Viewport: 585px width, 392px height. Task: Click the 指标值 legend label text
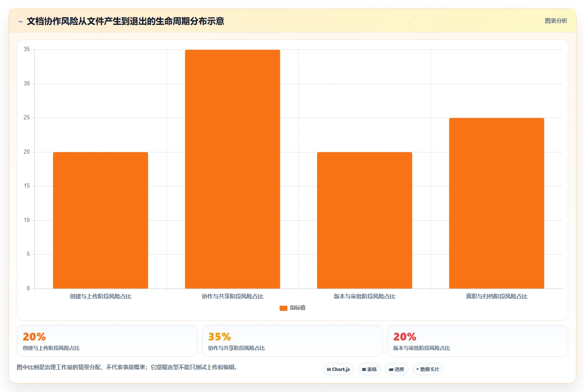297,308
